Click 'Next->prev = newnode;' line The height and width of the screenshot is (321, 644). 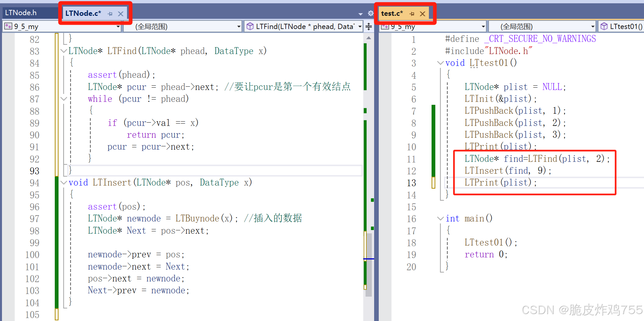[x=139, y=290]
